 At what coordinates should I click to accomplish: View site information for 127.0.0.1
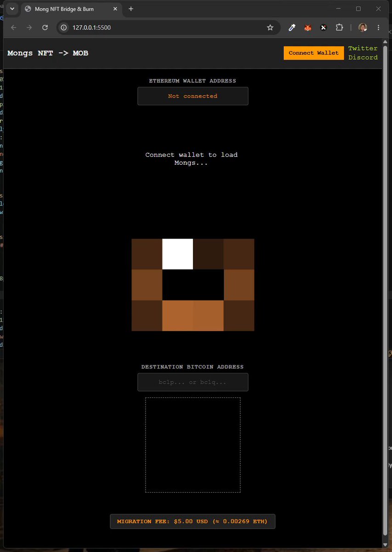click(64, 28)
